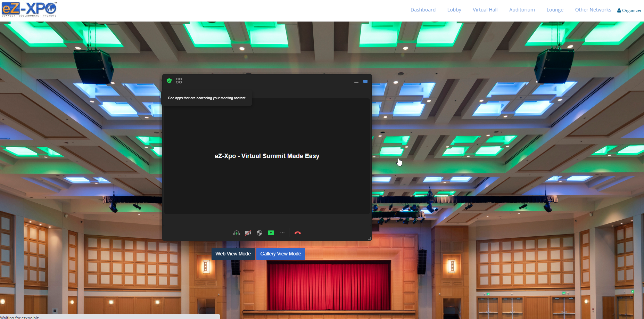Open the Lounge page
Viewport: 644px width, 319px height.
click(555, 10)
